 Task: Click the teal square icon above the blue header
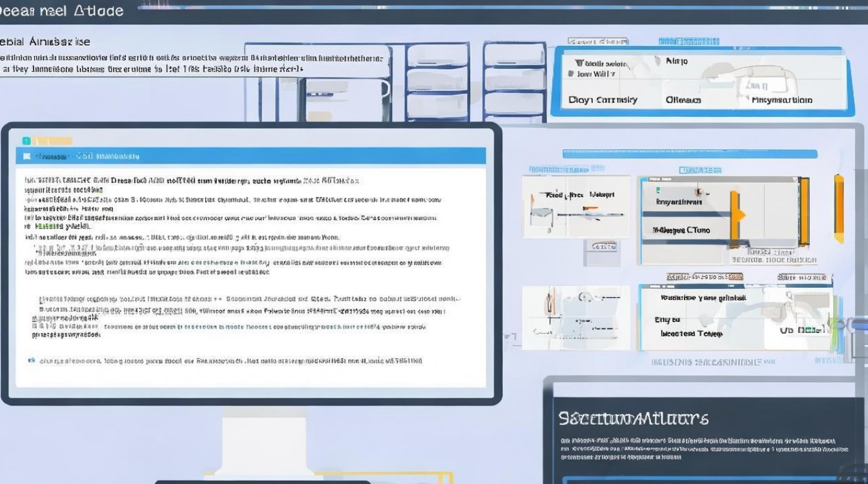(26, 141)
